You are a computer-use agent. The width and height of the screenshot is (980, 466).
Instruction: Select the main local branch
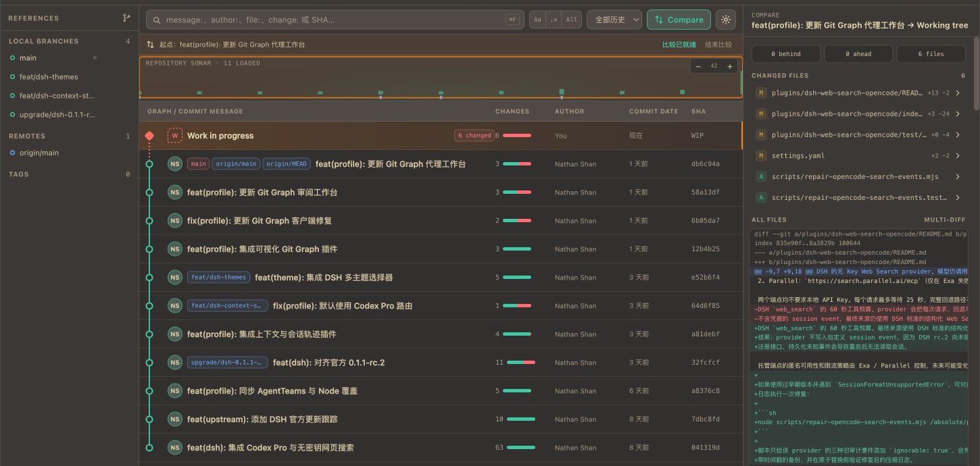(69, 58)
